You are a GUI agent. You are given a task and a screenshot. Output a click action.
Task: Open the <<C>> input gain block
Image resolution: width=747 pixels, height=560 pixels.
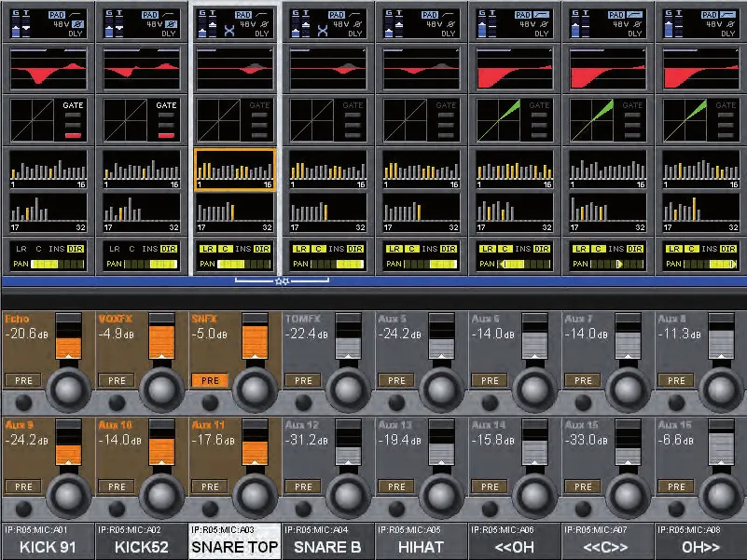[x=607, y=23]
